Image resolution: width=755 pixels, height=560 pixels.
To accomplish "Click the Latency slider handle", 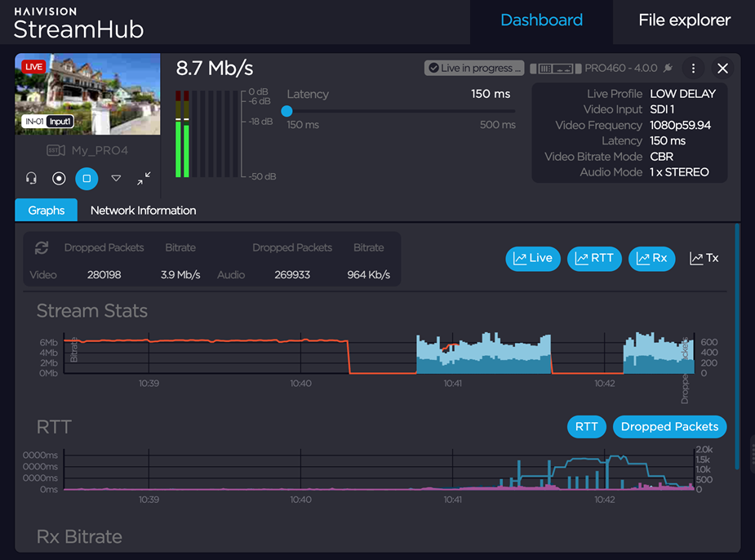I will click(x=286, y=112).
